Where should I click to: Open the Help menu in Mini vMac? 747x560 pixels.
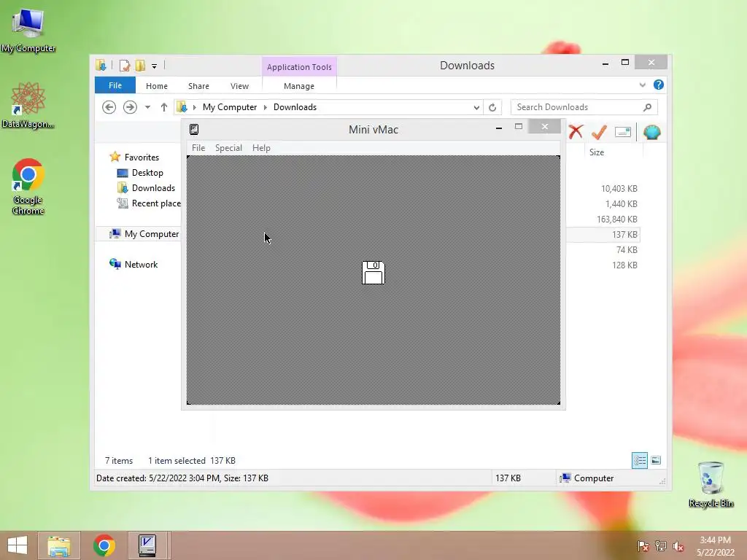pyautogui.click(x=261, y=148)
